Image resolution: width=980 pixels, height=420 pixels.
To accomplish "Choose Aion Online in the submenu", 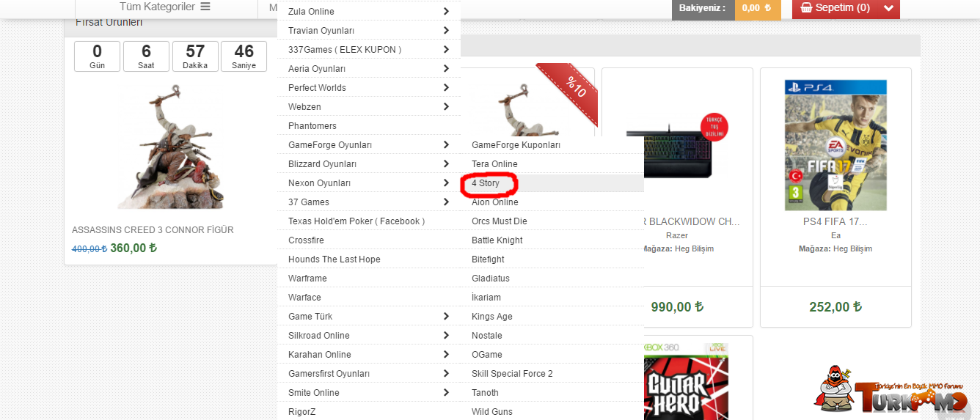I will pyautogui.click(x=552, y=202).
